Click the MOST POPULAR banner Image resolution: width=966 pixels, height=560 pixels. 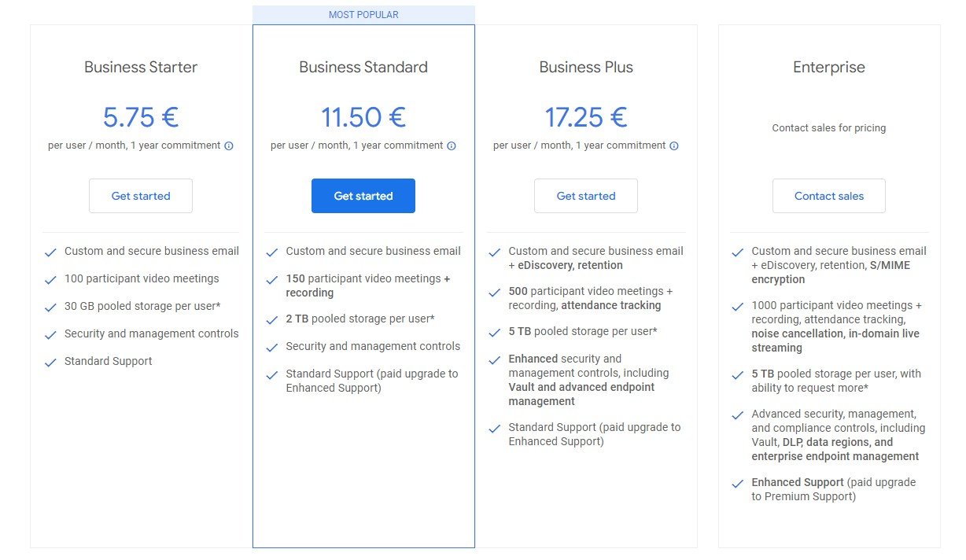pyautogui.click(x=363, y=14)
